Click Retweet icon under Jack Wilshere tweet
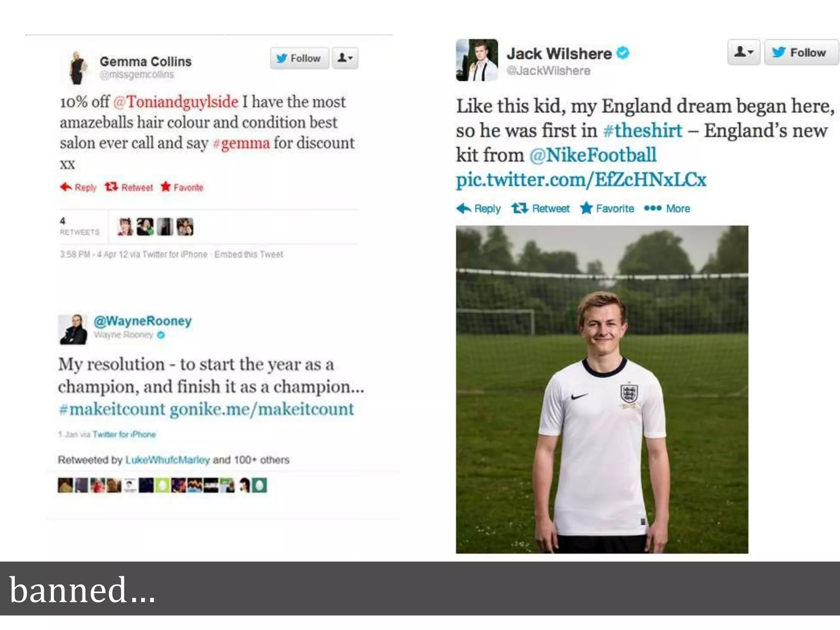This screenshot has width=840, height=630. 520,208
